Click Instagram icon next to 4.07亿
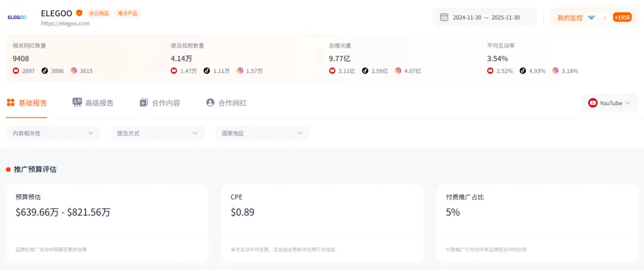This screenshot has height=270, width=644. pos(398,71)
